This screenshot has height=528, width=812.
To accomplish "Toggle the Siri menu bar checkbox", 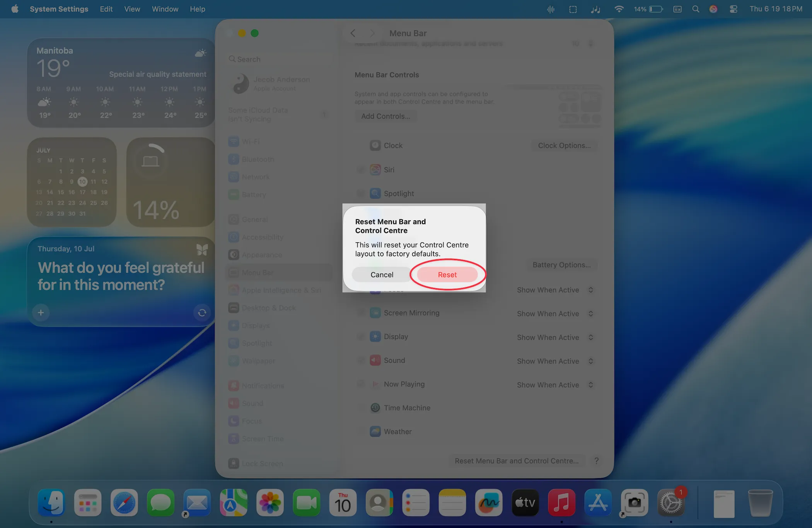I will (361, 170).
